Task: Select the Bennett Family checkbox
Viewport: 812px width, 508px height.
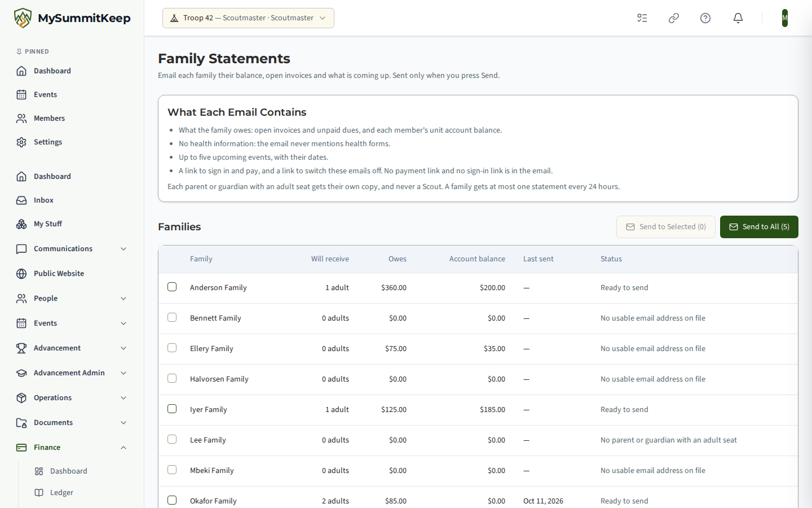Action: pyautogui.click(x=172, y=317)
